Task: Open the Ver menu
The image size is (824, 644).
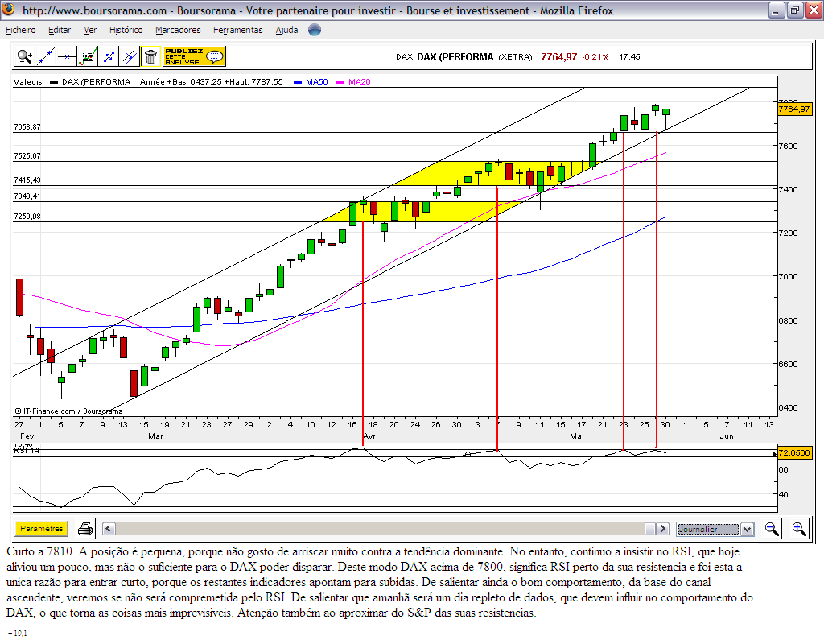Action: point(90,30)
